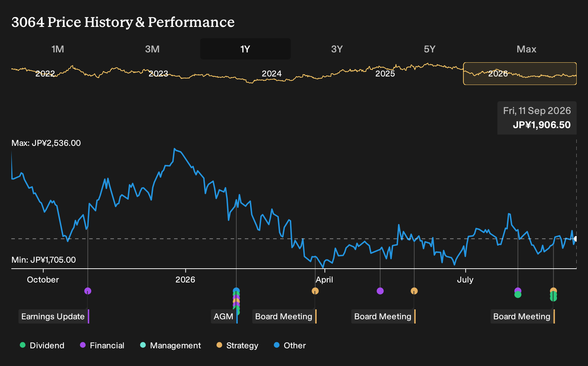Click the 2025 label in overview chart
The height and width of the screenshot is (366, 588).
[385, 74]
